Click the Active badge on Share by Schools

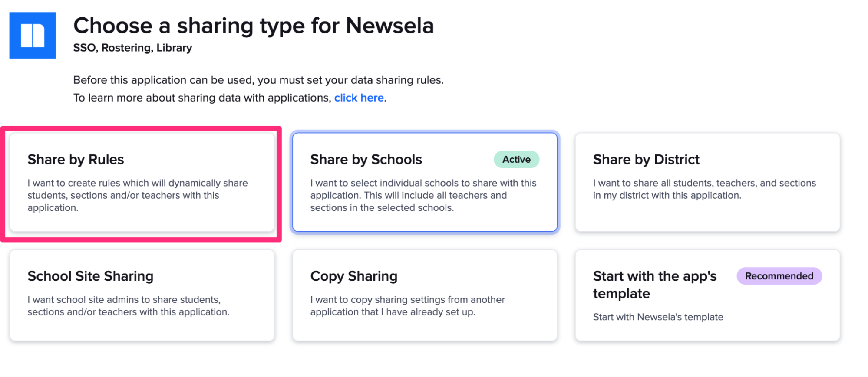click(516, 159)
